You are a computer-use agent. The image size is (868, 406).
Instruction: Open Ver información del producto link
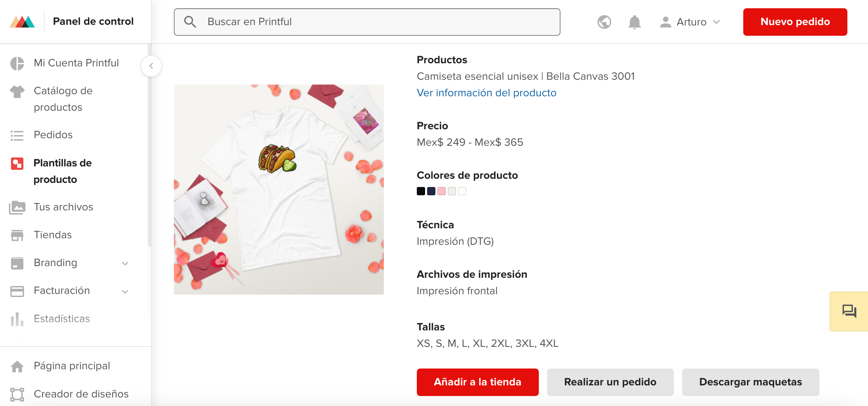click(x=486, y=93)
